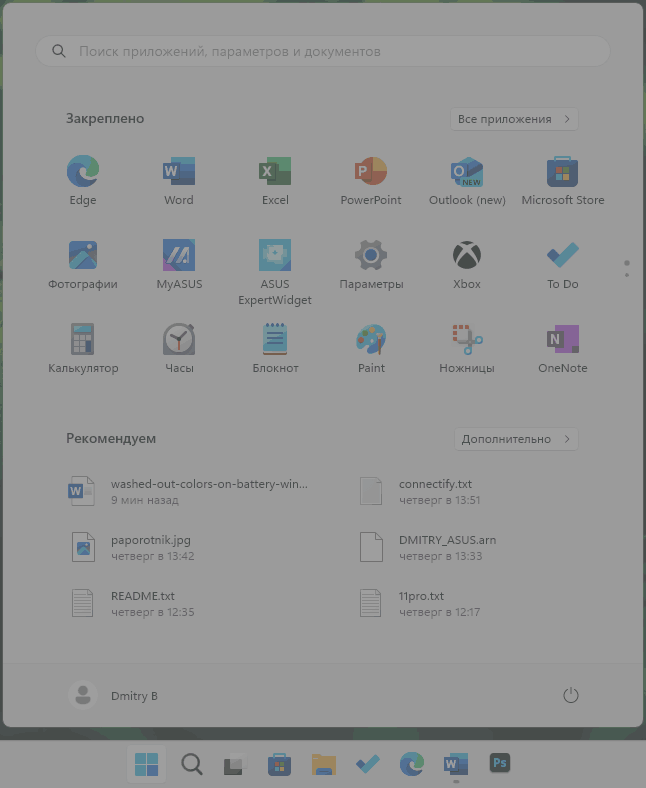Open Параметры settings app
Image resolution: width=646 pixels, height=788 pixels.
pos(371,264)
